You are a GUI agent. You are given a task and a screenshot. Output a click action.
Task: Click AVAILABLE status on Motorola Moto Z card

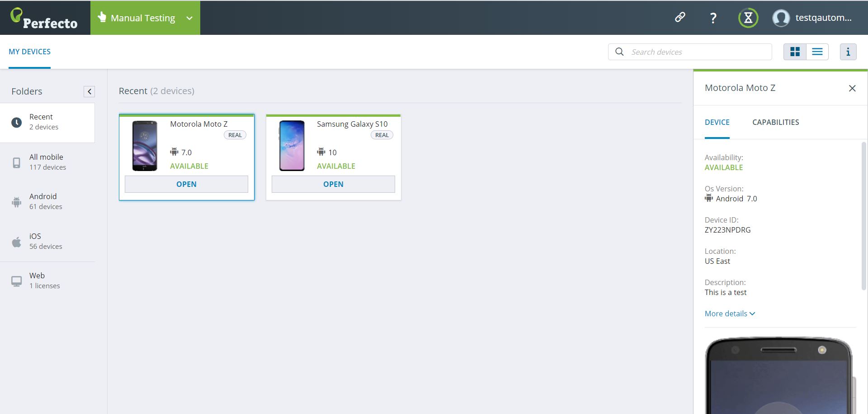click(x=189, y=166)
